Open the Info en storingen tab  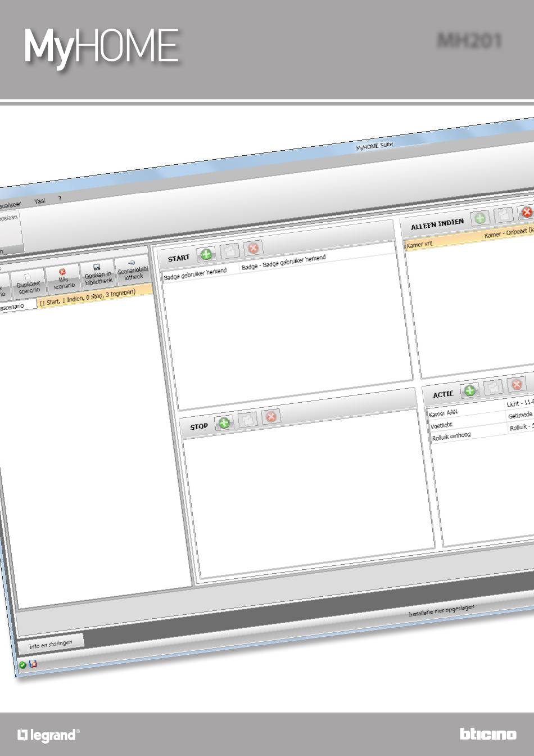pyautogui.click(x=51, y=644)
